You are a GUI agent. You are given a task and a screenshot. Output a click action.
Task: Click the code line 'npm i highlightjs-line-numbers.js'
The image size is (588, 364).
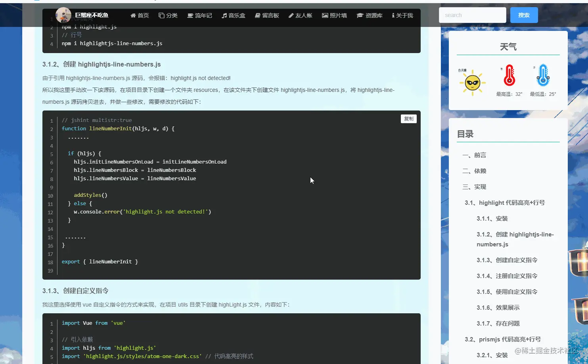click(x=112, y=44)
